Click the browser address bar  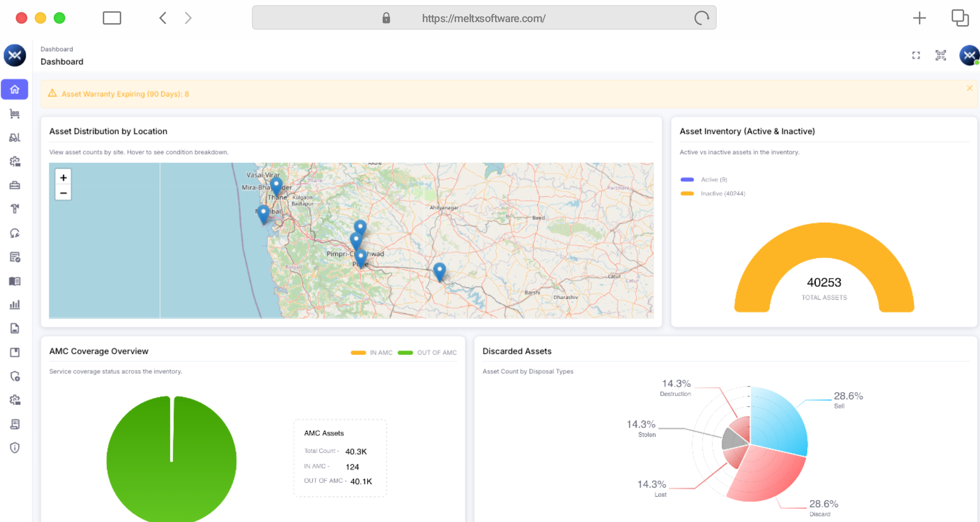(x=483, y=18)
